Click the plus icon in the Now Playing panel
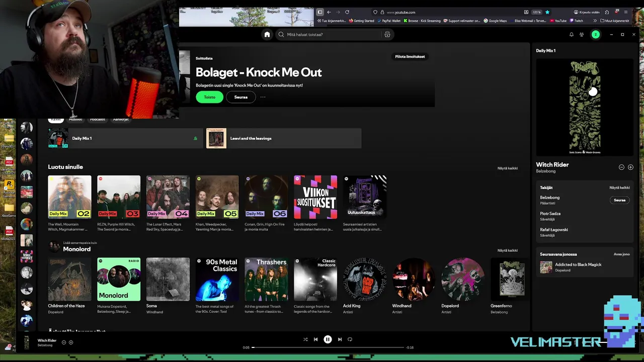This screenshot has width=644, height=362. 630,167
